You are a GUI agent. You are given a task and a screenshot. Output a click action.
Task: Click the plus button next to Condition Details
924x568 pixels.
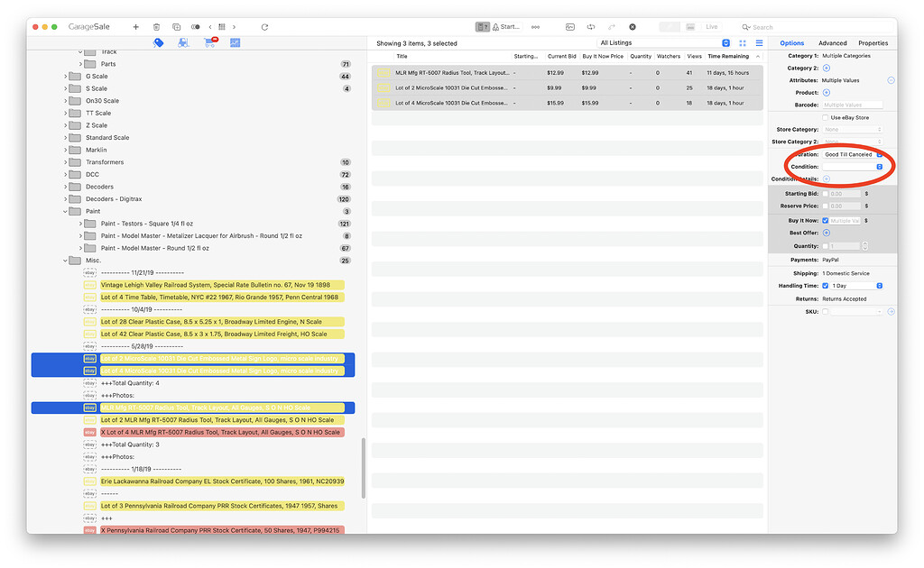827,179
